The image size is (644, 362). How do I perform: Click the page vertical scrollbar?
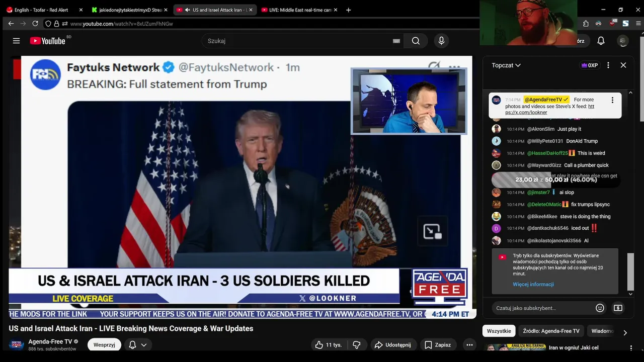[x=641, y=78]
